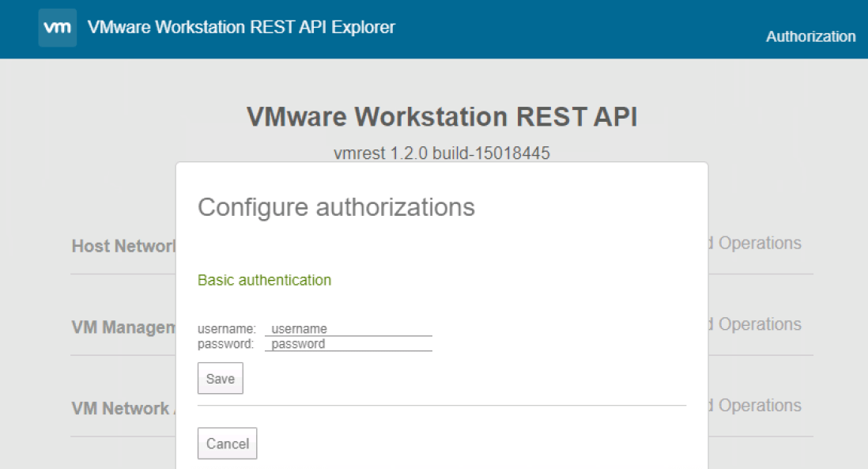The width and height of the screenshot is (868, 469).
Task: Expand the VM Management section heading
Action: tap(123, 327)
